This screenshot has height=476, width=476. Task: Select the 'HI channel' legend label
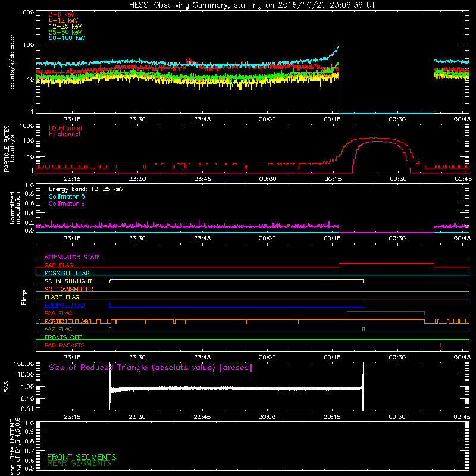pyautogui.click(x=64, y=134)
